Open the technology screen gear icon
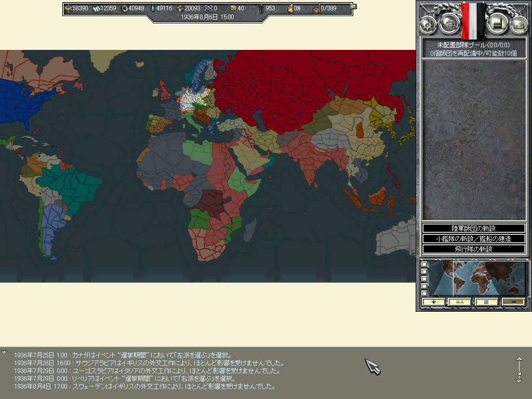Screen dimensions: 532x399 point(428,25)
